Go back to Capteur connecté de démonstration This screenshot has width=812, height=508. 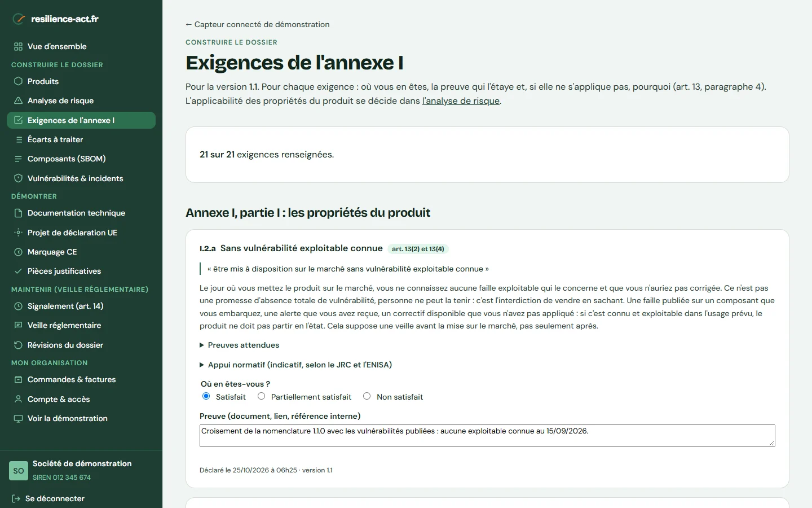(258, 24)
